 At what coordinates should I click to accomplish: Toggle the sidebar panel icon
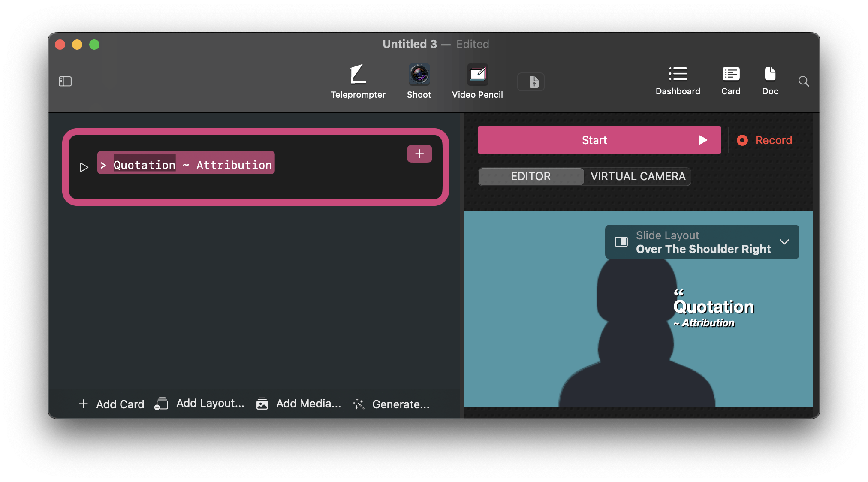click(x=65, y=81)
